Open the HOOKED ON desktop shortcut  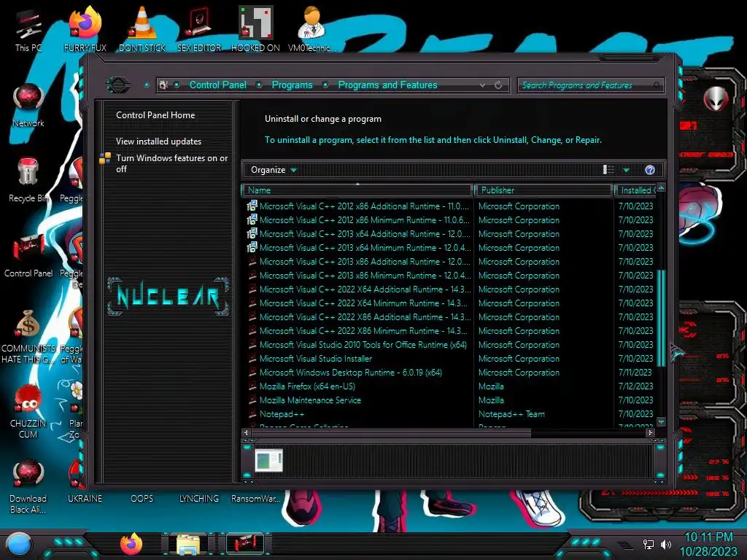[255, 29]
